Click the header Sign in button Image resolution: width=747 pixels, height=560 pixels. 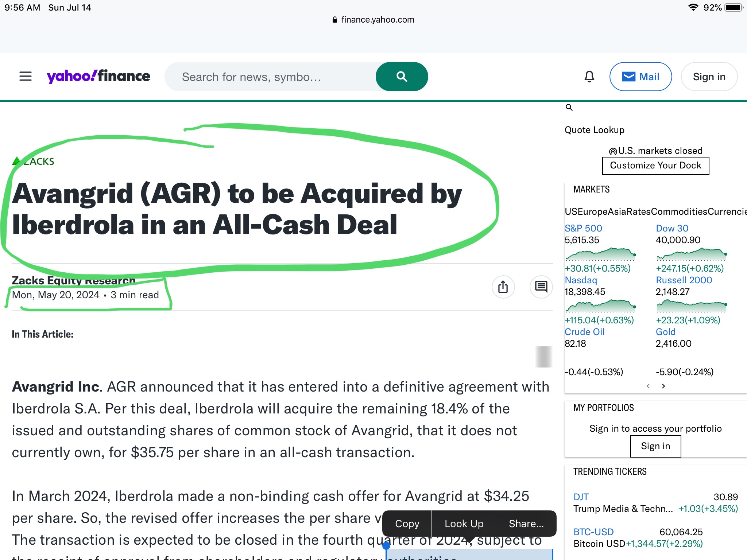709,77
